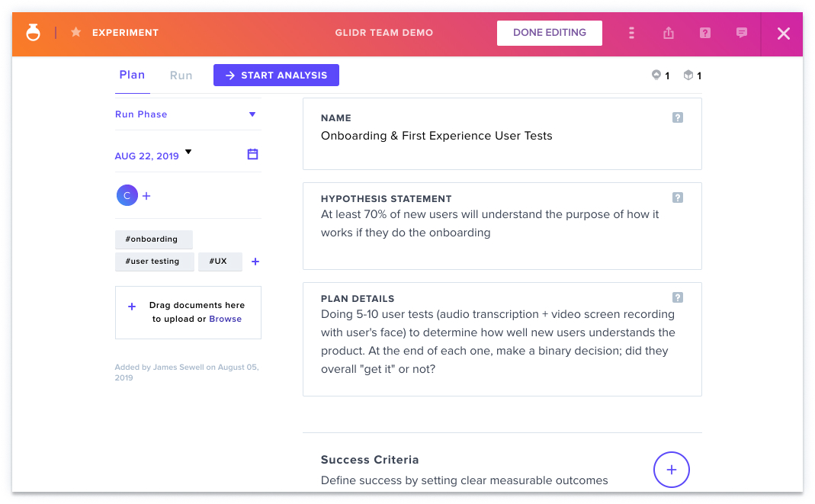This screenshot has width=815, height=504.
Task: Click the Success Criteria heading
Action: click(370, 460)
